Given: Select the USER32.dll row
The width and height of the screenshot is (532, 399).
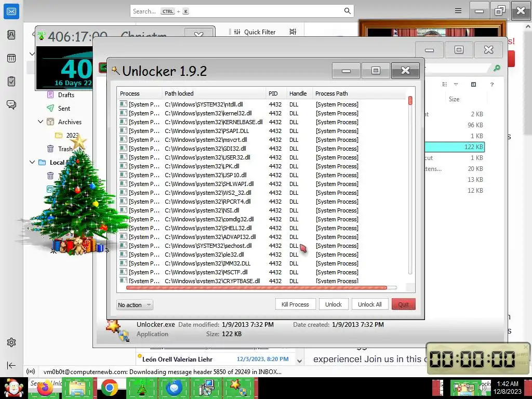Looking at the screenshot, I should point(262,157).
